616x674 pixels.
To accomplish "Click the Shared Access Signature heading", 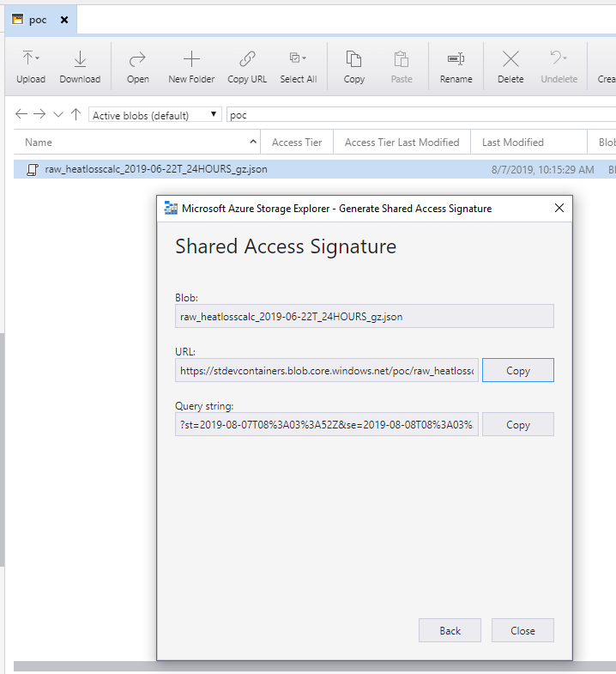I will tap(286, 246).
